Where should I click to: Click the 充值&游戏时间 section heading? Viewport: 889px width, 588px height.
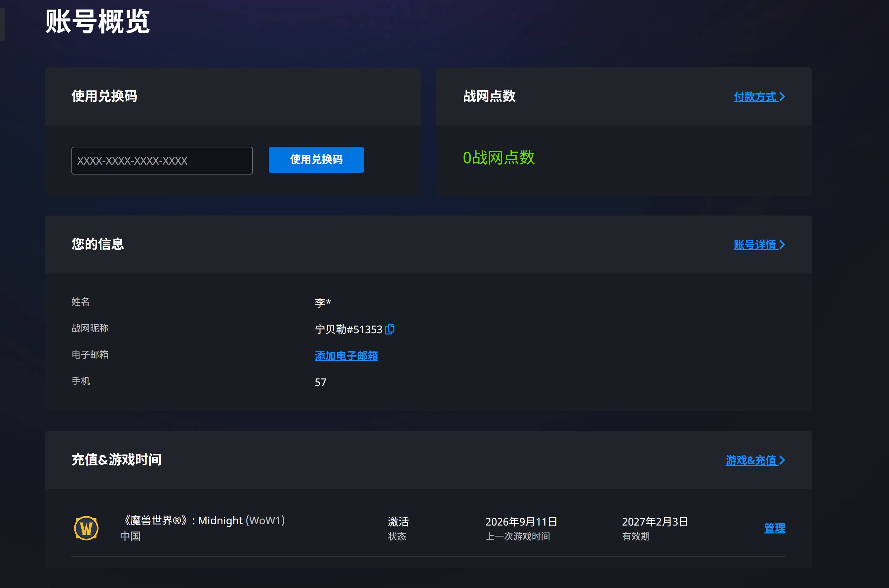pyautogui.click(x=116, y=459)
